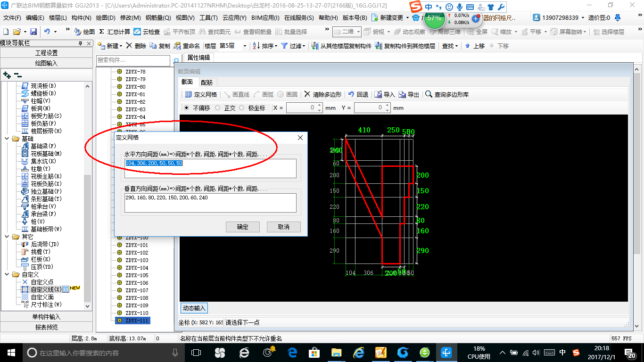Move component up with 上移
This screenshot has width=644, height=362.
(x=475, y=46)
